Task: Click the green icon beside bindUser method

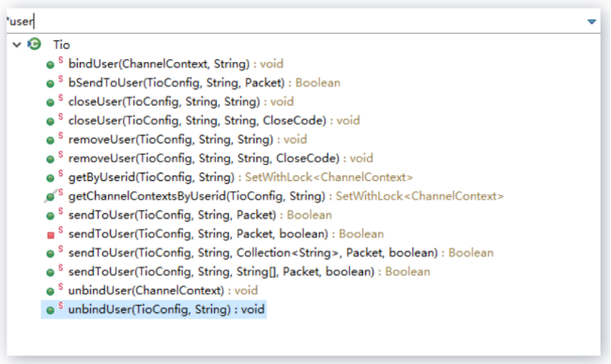Action: click(51, 65)
